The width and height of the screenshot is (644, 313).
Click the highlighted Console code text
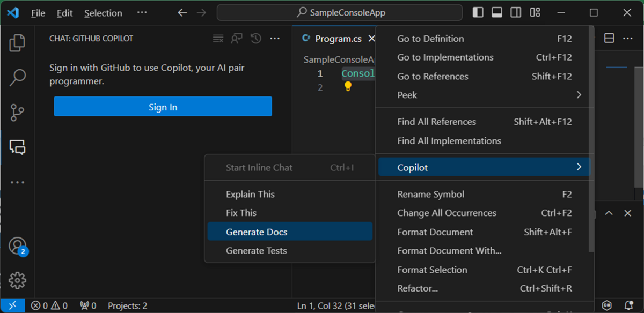click(x=358, y=73)
